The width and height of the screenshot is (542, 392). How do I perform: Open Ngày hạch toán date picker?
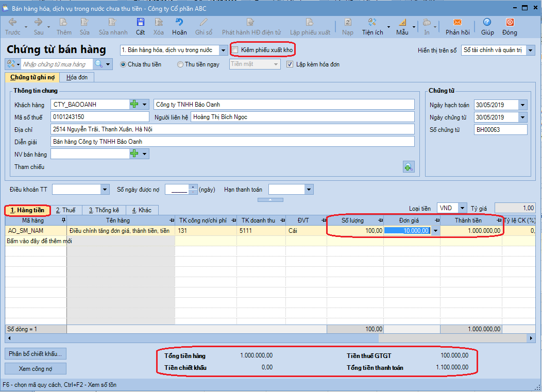point(522,105)
